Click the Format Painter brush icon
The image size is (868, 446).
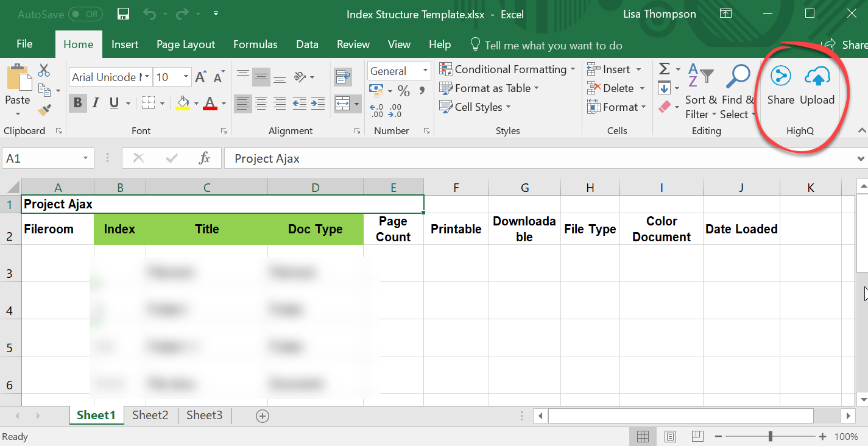[44, 110]
